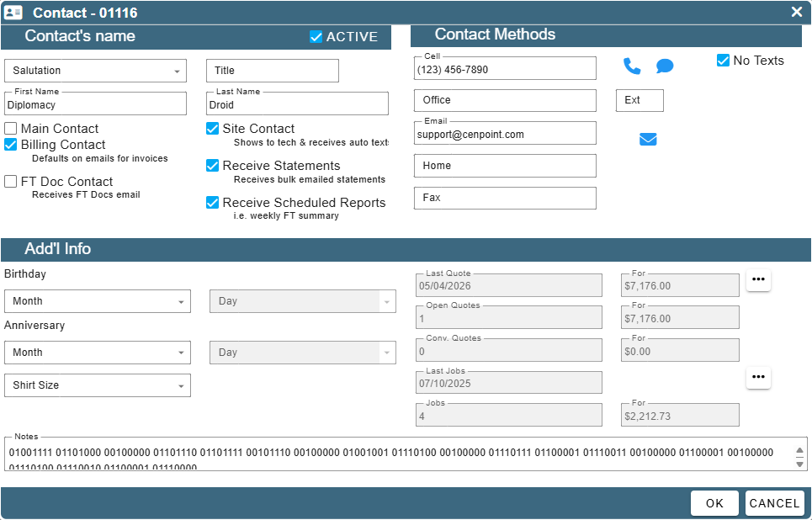Image resolution: width=812 pixels, height=520 pixels.
Task: Disable the No Texts checkbox
Action: [723, 61]
